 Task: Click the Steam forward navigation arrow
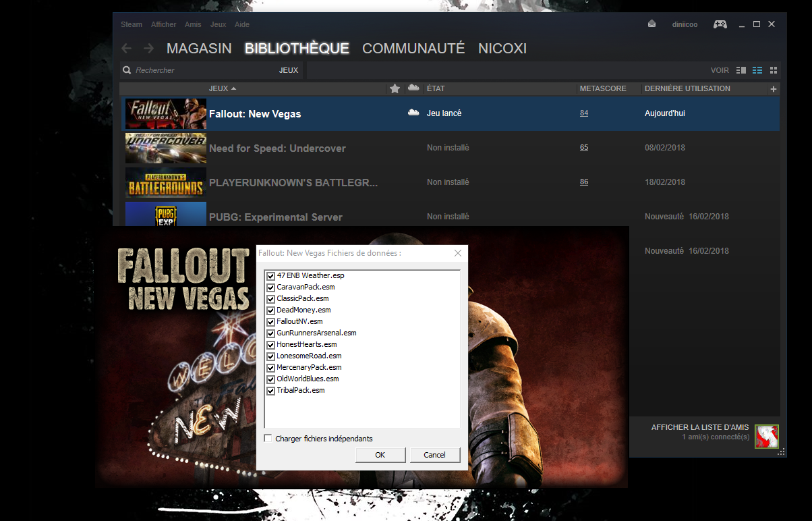(x=149, y=49)
